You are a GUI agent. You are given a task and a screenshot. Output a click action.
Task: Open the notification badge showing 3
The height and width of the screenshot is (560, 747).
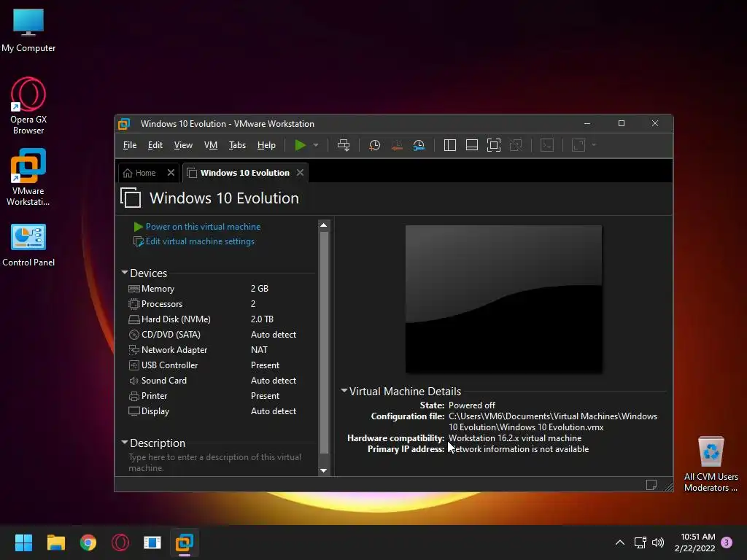(x=727, y=542)
